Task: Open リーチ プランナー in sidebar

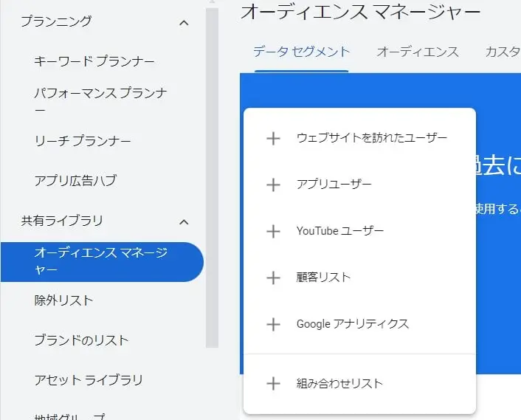Action: [83, 141]
